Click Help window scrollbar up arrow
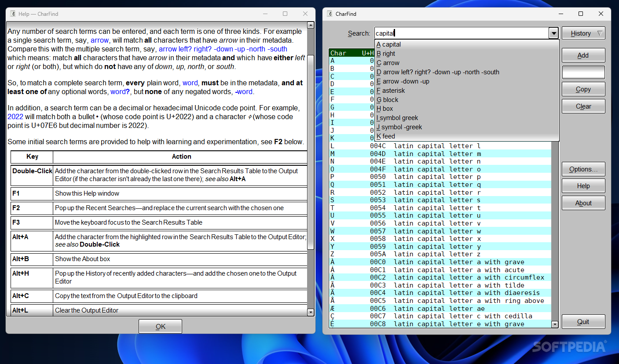619x364 pixels. tap(311, 25)
